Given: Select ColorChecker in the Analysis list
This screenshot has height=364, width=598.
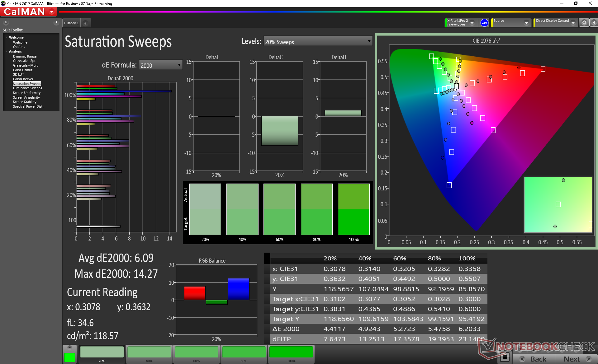Looking at the screenshot, I should point(23,79).
